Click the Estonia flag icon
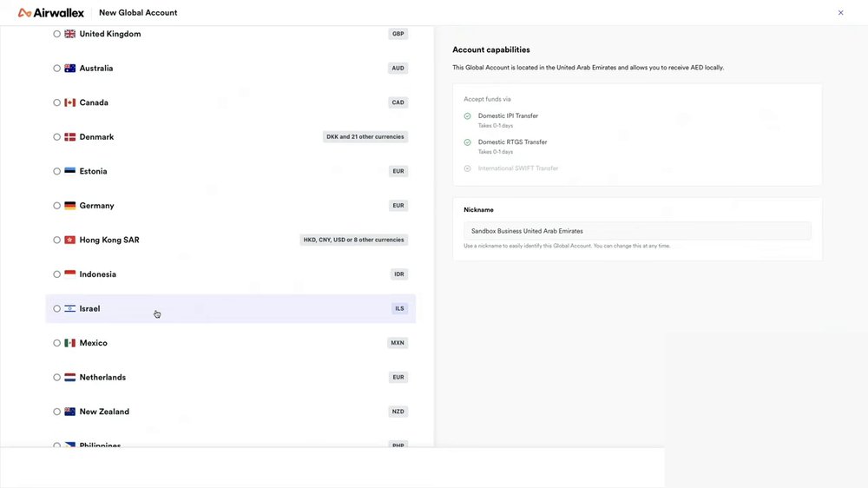The image size is (868, 488). point(69,171)
